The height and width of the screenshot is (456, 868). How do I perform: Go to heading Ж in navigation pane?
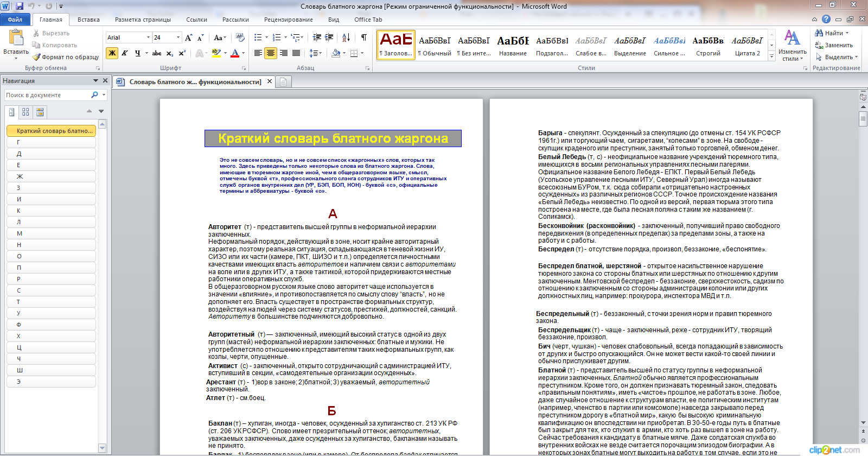click(x=52, y=176)
